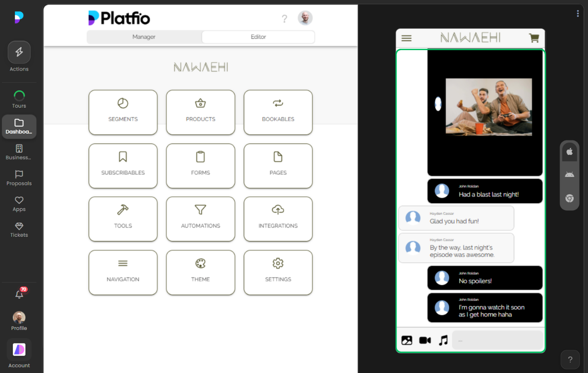Click the chat message input field
The width and height of the screenshot is (588, 373).
(498, 340)
